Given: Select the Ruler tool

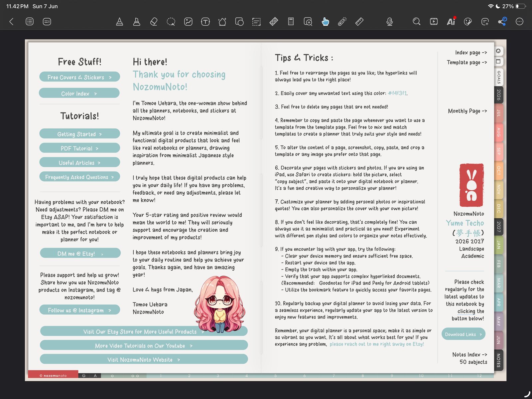Looking at the screenshot, I should click(x=359, y=22).
